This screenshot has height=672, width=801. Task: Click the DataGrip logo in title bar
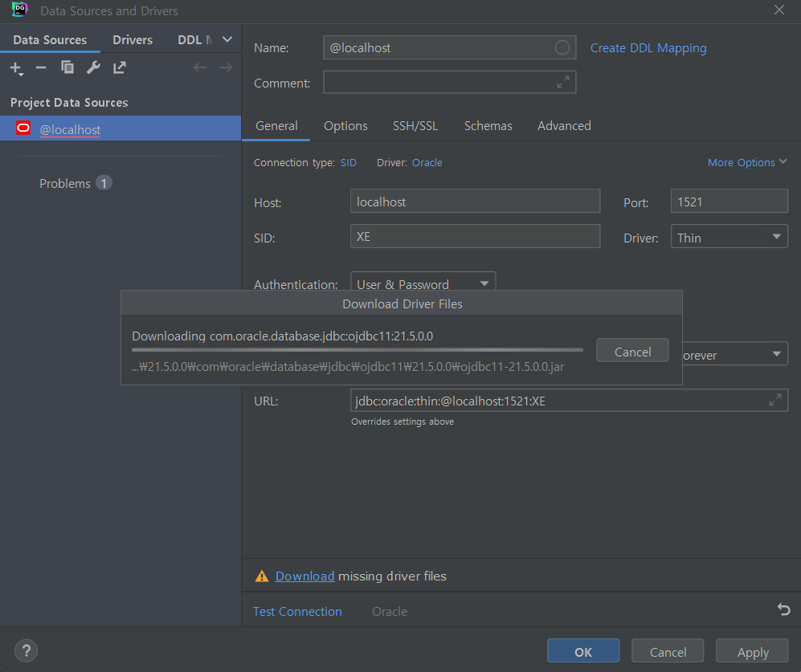pos(19,10)
